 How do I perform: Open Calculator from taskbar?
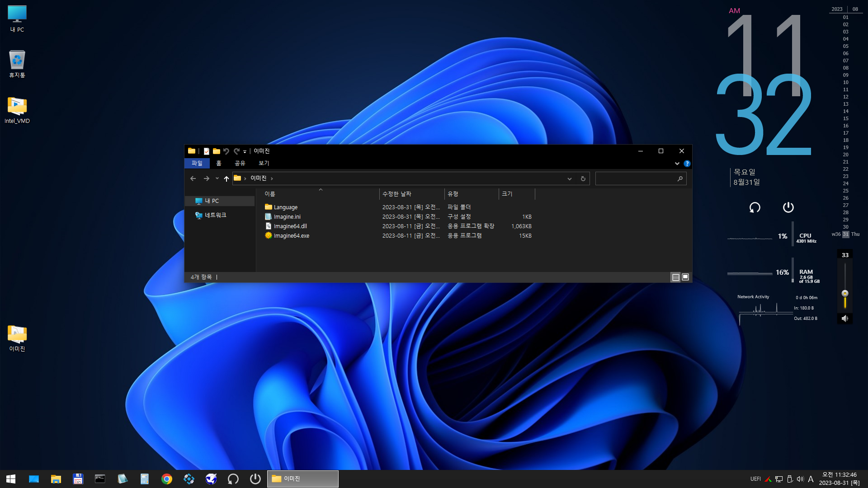pyautogui.click(x=145, y=479)
